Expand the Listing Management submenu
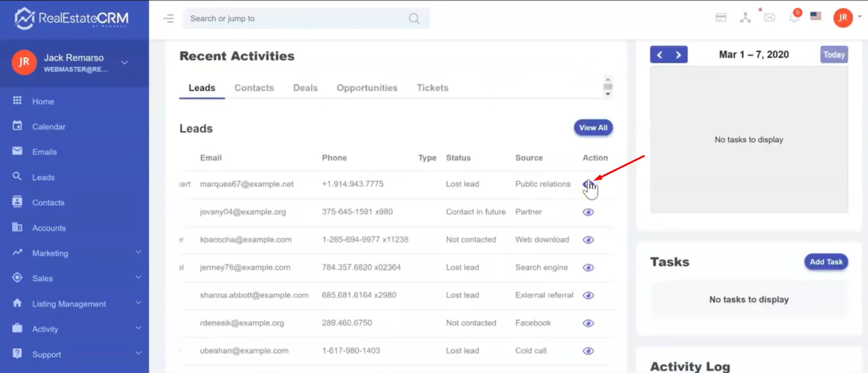Screen dimensions: 868x373 [x=77, y=304]
